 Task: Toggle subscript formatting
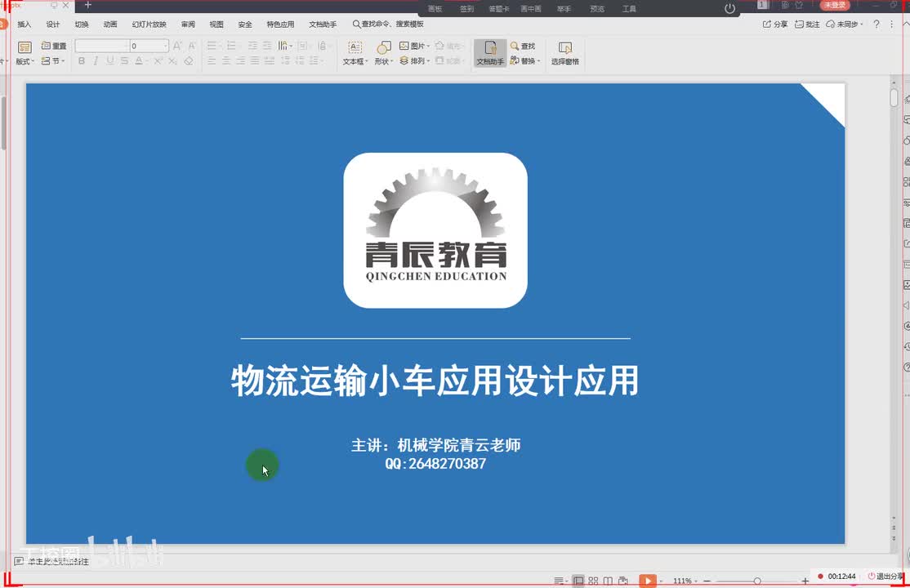click(172, 61)
